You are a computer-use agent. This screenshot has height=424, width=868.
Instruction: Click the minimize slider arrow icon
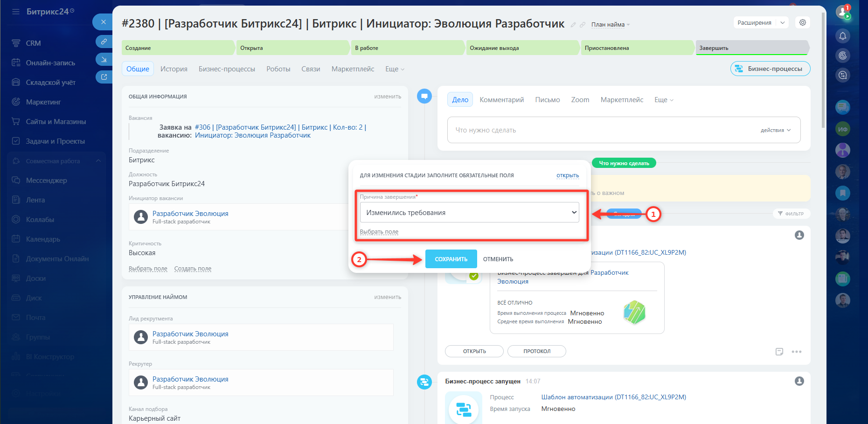point(104,59)
